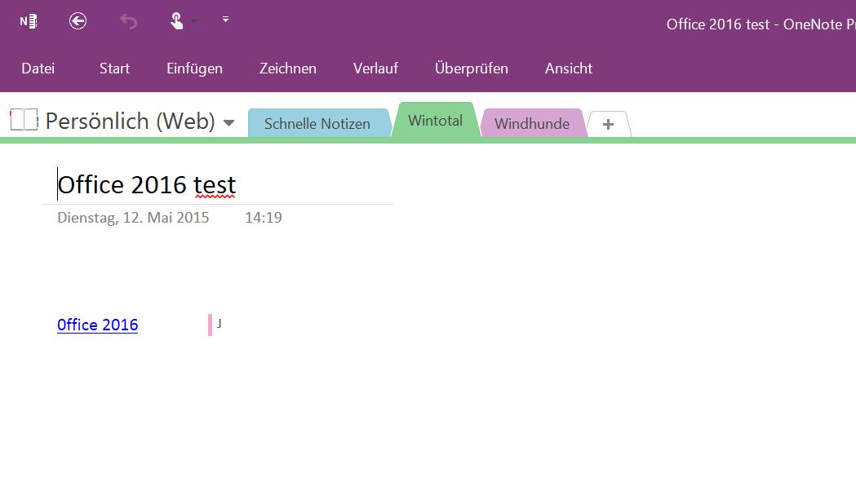Open the Einfügen ribbon tab

194,69
